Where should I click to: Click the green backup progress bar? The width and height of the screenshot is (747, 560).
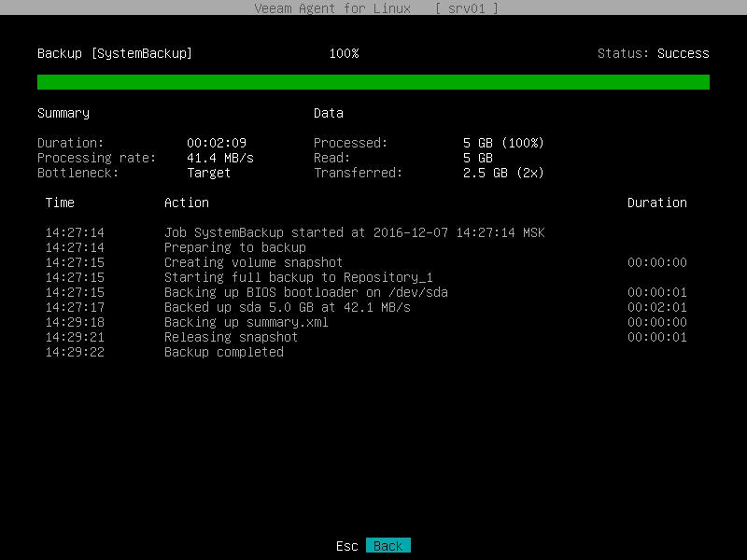pos(373,82)
